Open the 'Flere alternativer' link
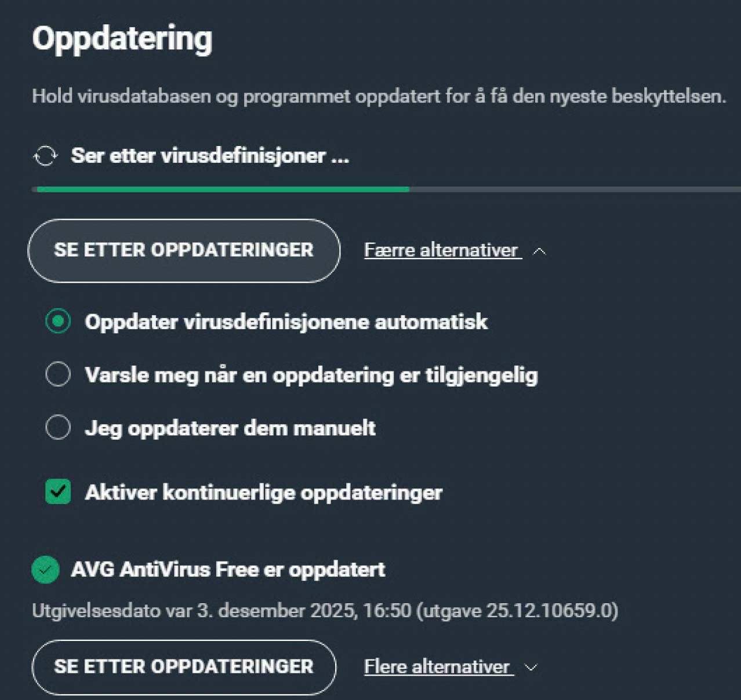741x700 pixels. pyautogui.click(x=437, y=667)
